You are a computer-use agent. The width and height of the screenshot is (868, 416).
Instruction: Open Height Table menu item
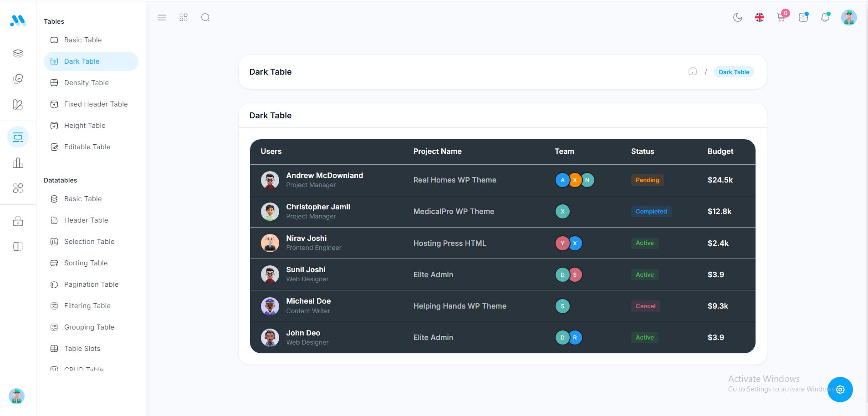(91, 126)
